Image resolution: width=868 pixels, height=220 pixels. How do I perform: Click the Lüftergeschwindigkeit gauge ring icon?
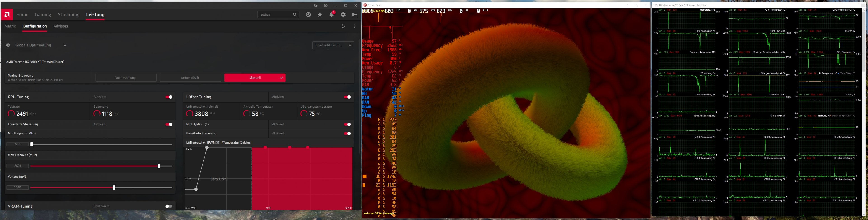tap(190, 114)
